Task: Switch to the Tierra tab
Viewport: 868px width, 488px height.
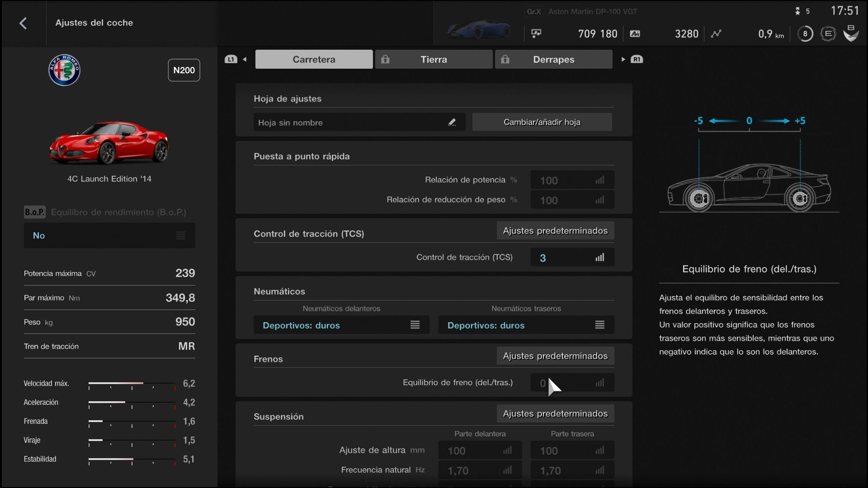Action: [434, 59]
